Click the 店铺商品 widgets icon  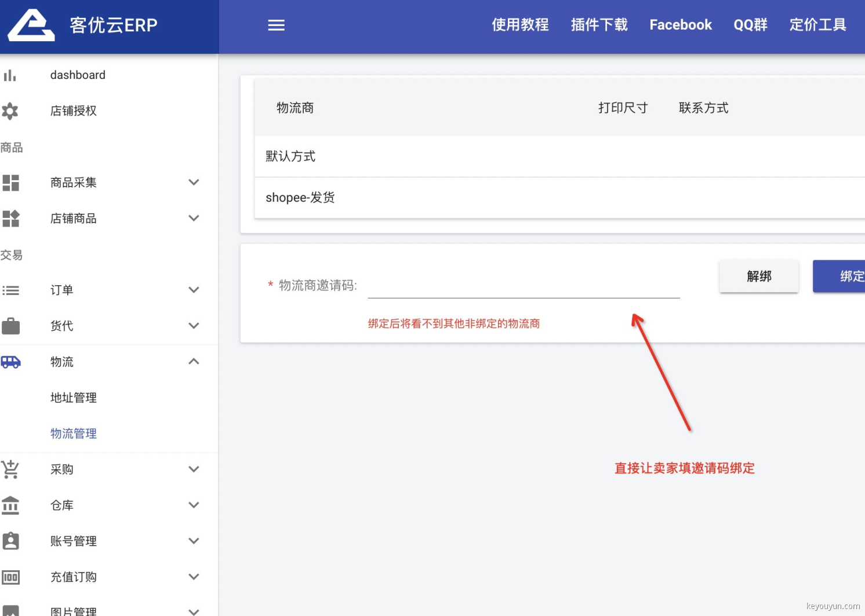click(x=10, y=218)
